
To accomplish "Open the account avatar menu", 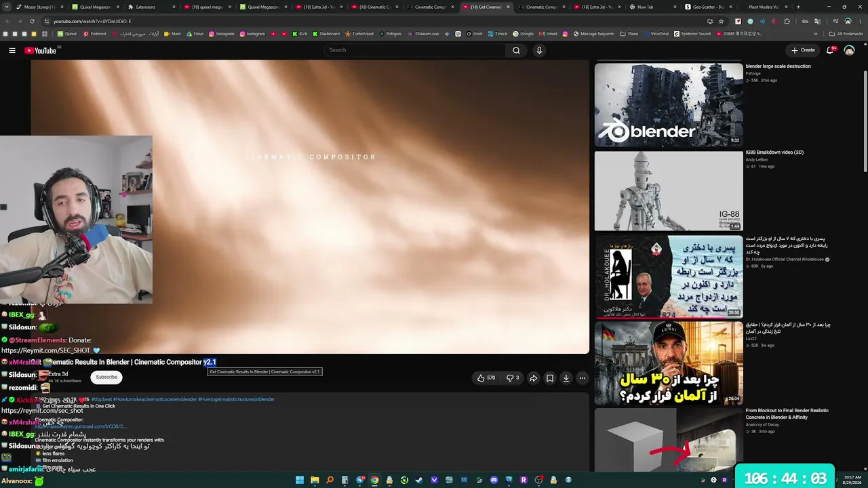I will pyautogui.click(x=849, y=50).
